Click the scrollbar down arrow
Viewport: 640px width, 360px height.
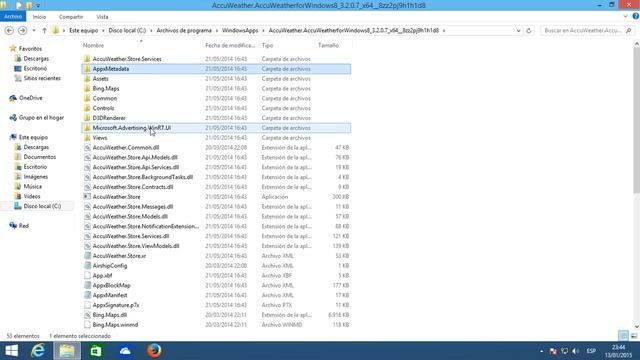636,327
